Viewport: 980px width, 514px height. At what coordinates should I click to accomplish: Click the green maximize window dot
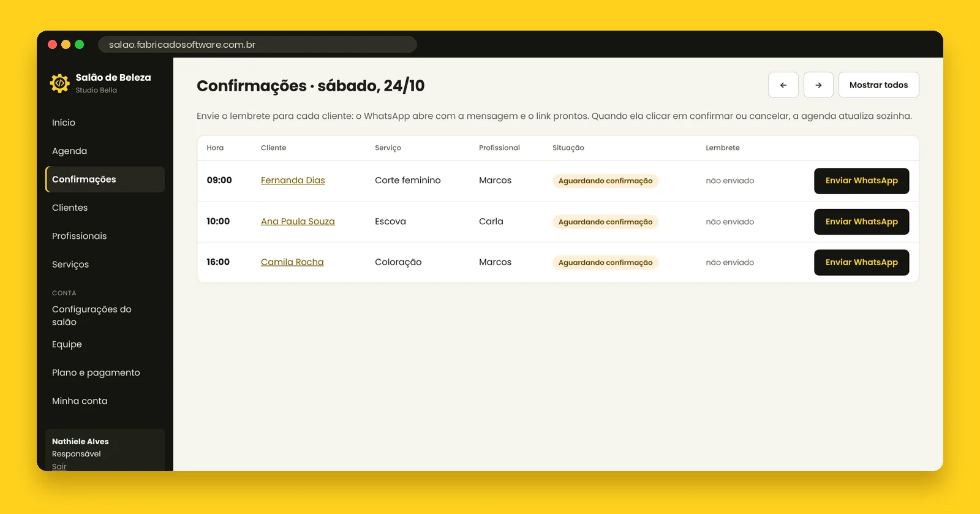click(80, 45)
